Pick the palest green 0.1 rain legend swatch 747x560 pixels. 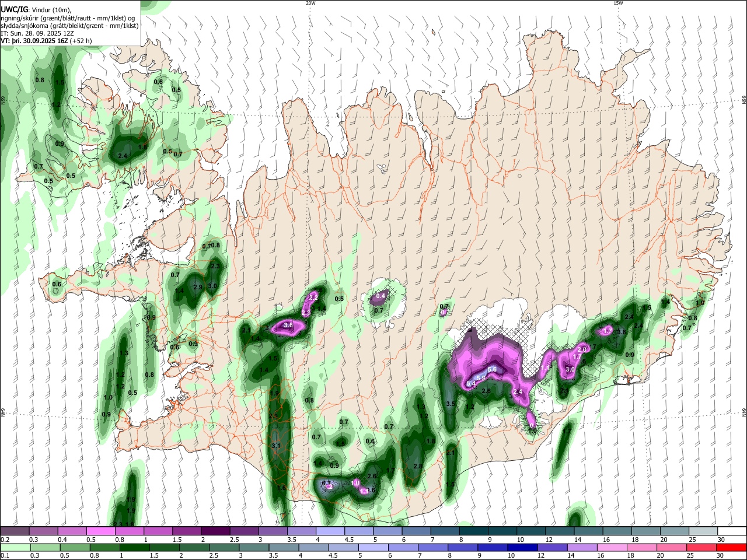[x=15, y=547]
